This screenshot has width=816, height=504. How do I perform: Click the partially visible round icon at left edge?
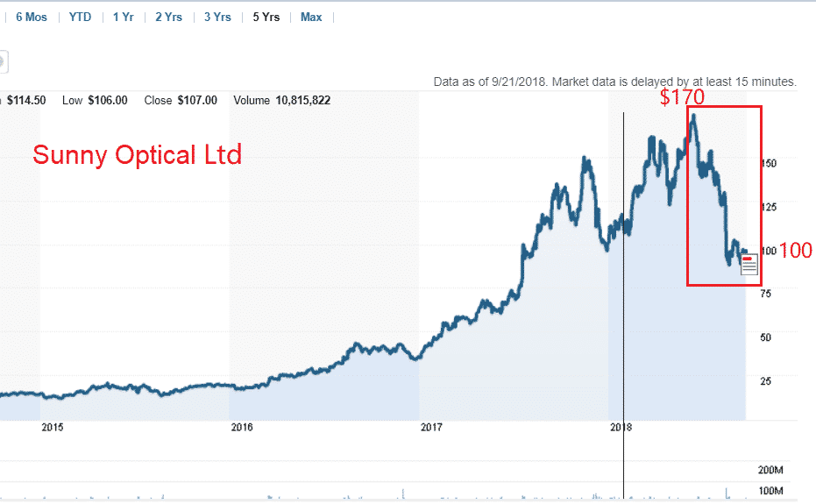pos(3,62)
